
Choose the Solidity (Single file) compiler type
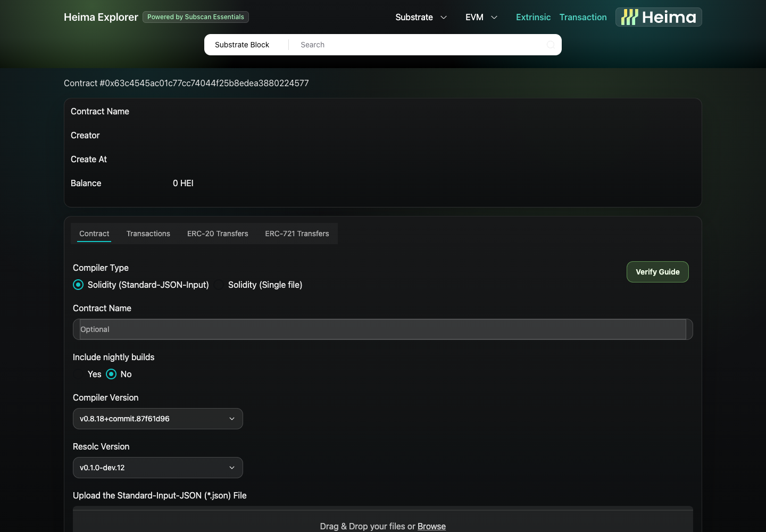(219, 285)
